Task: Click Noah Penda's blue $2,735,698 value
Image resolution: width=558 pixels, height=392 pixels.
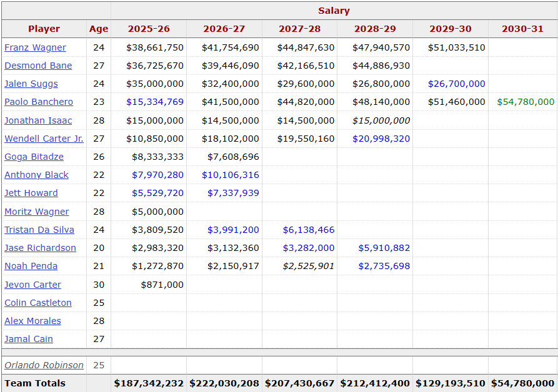Action: point(384,266)
